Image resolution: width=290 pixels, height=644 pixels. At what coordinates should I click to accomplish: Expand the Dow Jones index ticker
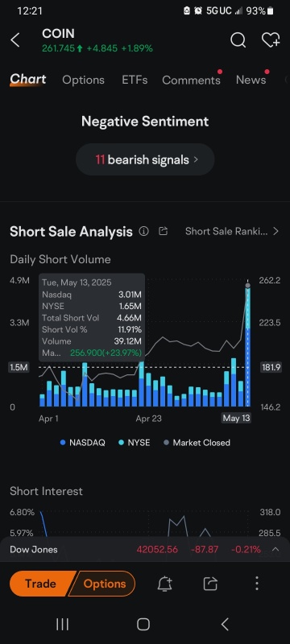click(x=275, y=550)
